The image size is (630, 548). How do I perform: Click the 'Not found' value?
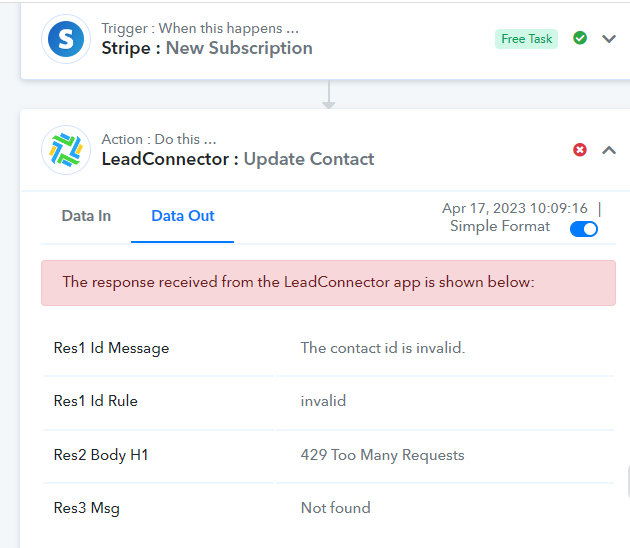point(335,508)
